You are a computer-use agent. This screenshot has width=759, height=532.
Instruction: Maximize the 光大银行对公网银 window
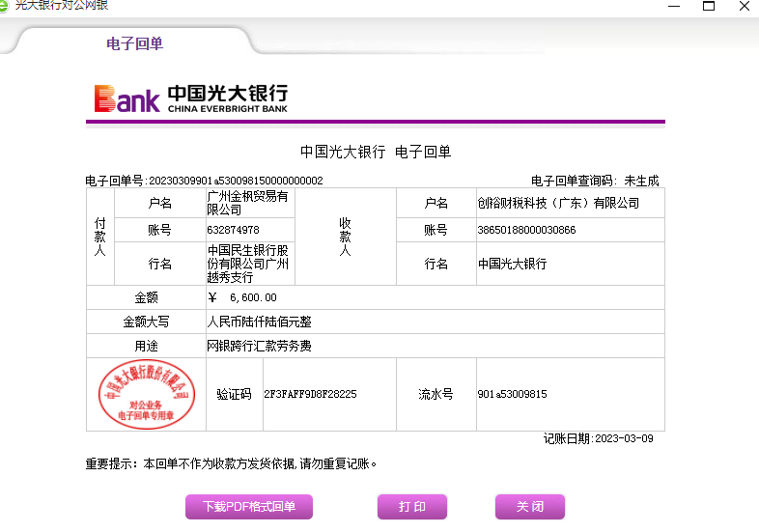click(709, 6)
